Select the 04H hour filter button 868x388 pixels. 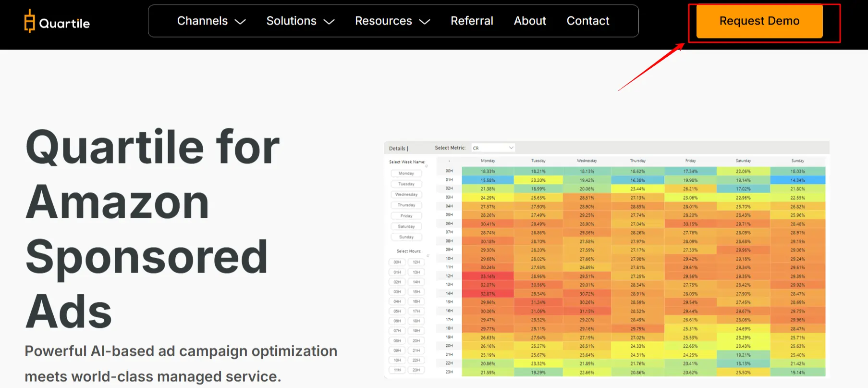coord(397,301)
